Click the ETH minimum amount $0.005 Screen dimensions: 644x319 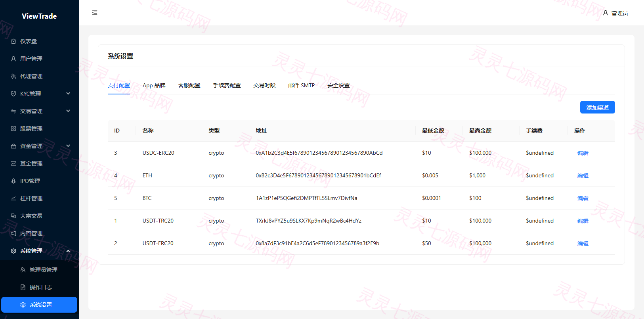430,175
